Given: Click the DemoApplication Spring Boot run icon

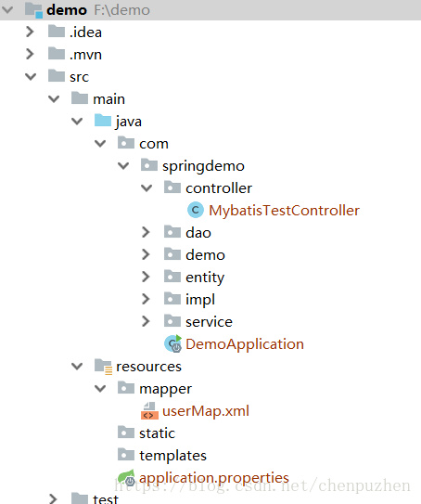Looking at the screenshot, I should (173, 343).
